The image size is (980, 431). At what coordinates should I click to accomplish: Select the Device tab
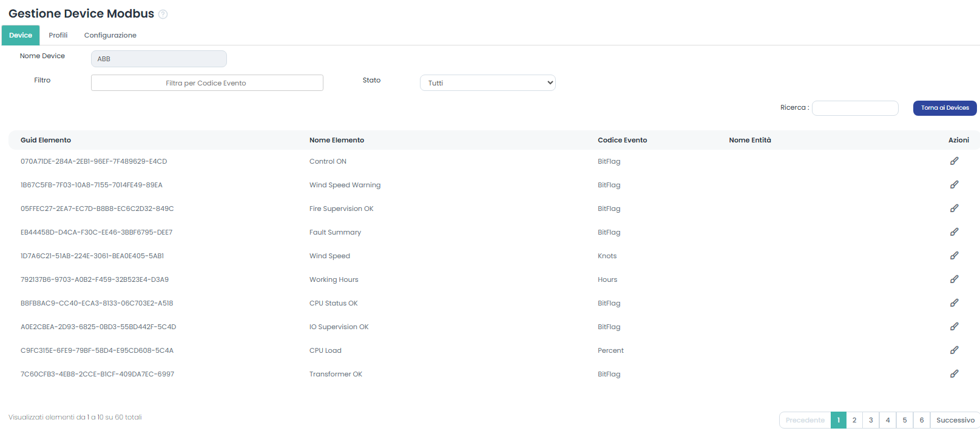coord(21,35)
